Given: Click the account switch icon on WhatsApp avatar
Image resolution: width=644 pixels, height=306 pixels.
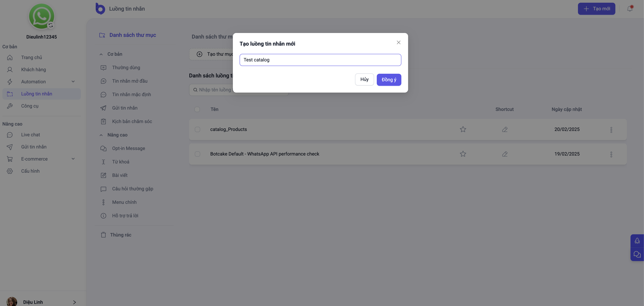Looking at the screenshot, I should click(x=51, y=25).
